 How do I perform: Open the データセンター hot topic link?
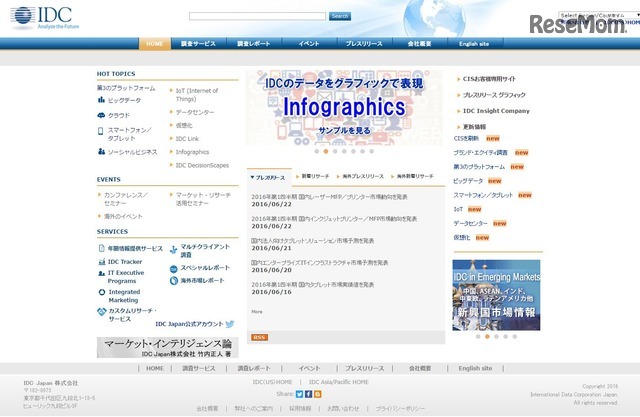[195, 112]
